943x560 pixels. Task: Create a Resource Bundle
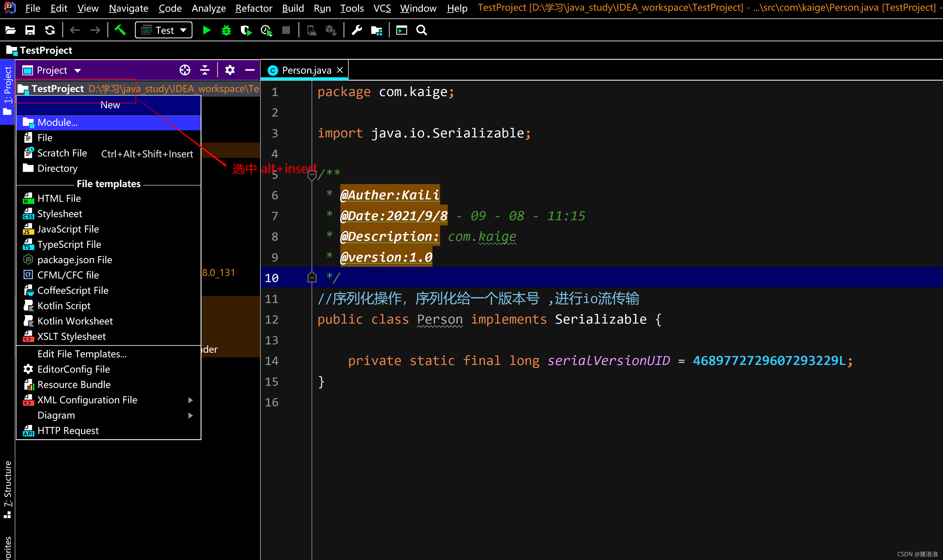109,385
